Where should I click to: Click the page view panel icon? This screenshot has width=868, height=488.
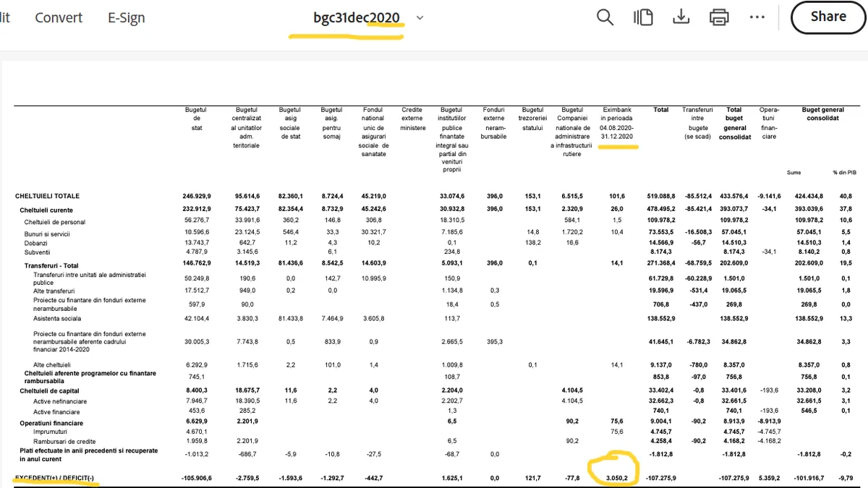(643, 17)
